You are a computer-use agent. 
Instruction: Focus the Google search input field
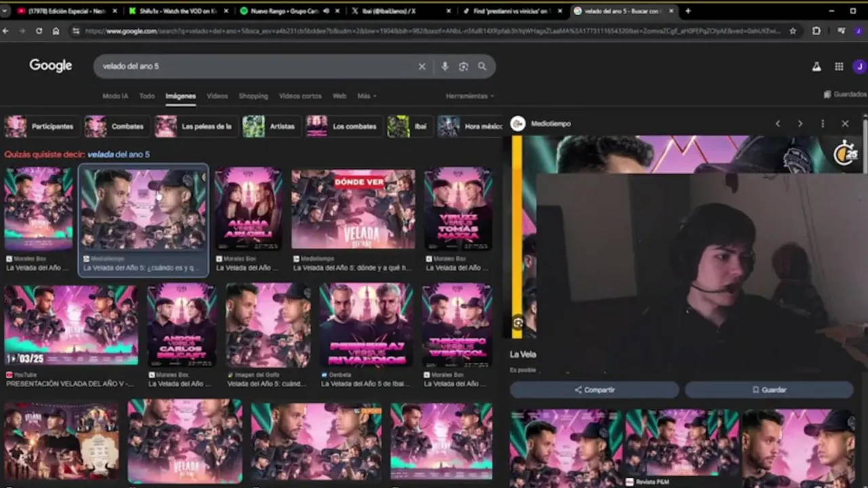click(258, 66)
